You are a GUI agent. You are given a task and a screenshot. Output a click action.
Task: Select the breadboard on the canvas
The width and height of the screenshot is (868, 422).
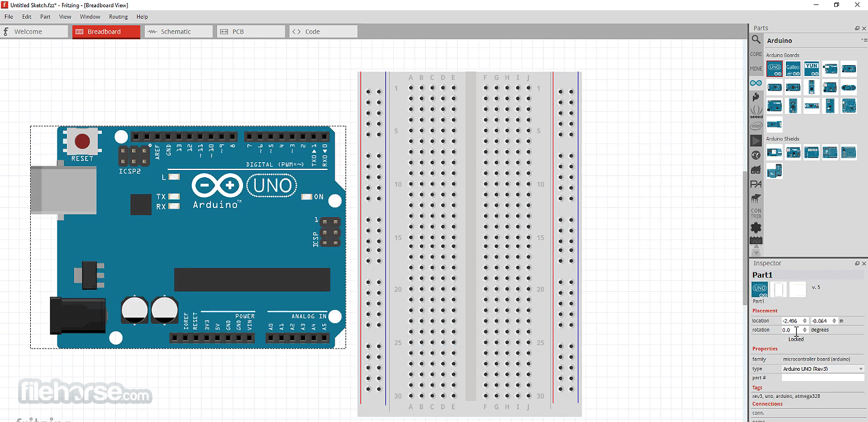[x=469, y=244]
